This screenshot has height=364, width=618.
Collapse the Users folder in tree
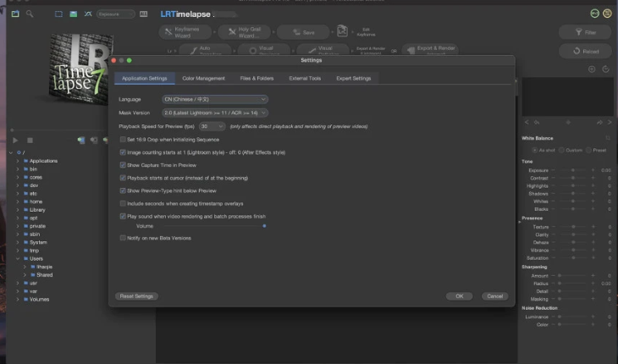[18, 258]
